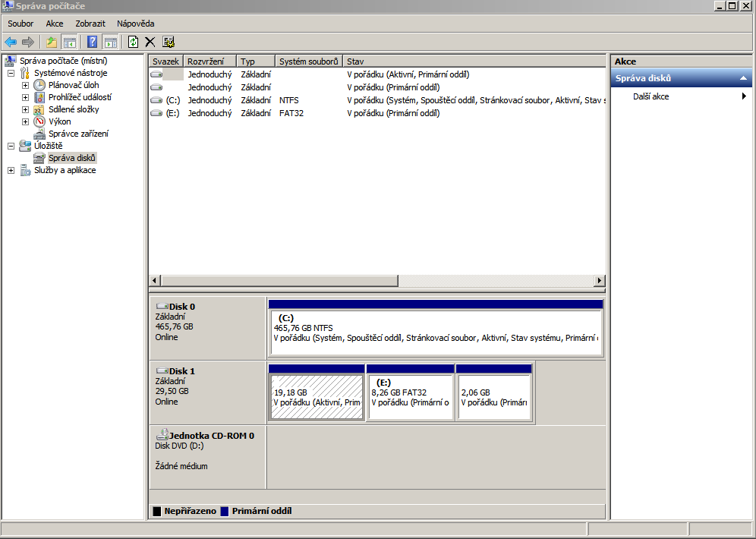
Task: Open Help via question mark icon
Action: click(92, 42)
